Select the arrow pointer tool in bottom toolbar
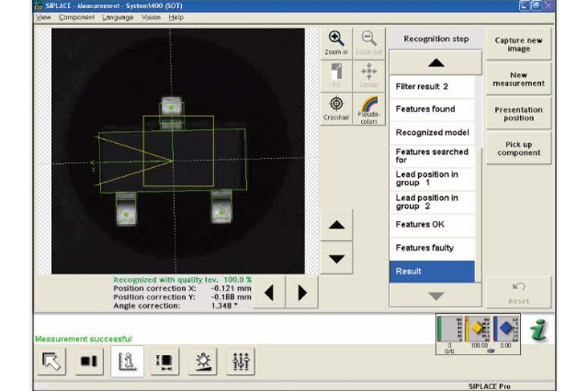The height and width of the screenshot is (391, 588). (x=52, y=362)
